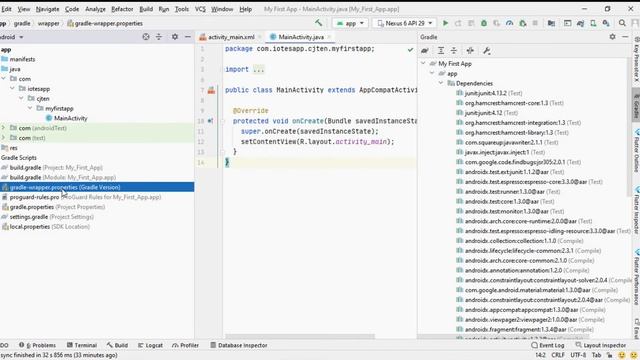Click the green inspection checkmark in the editor
This screenshot has width=640, height=360.
pyautogui.click(x=410, y=49)
